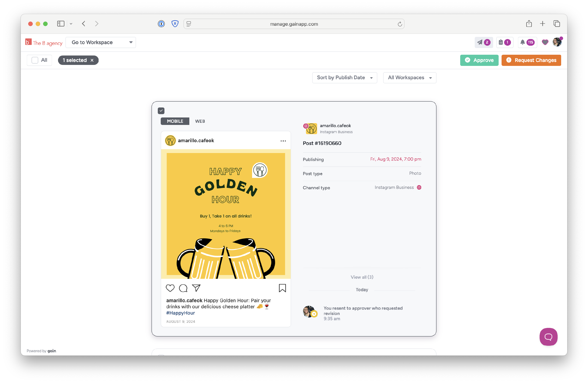Image resolution: width=588 pixels, height=383 pixels.
Task: Click the bookmark icon on post preview
Action: pos(282,288)
